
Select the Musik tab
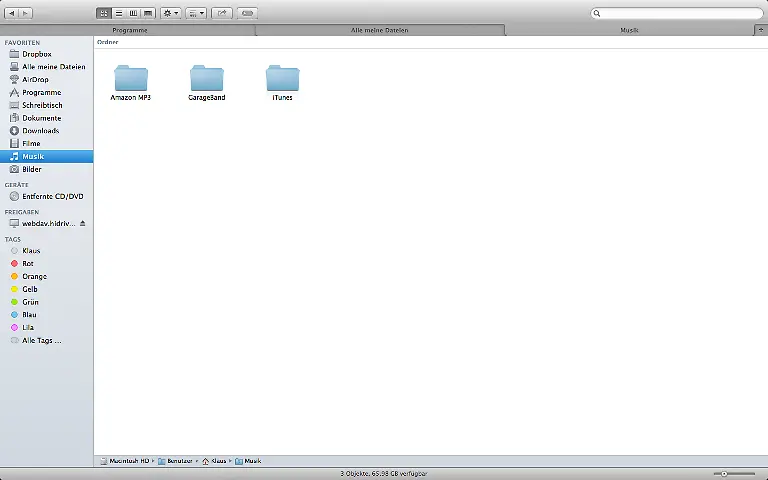(x=629, y=30)
